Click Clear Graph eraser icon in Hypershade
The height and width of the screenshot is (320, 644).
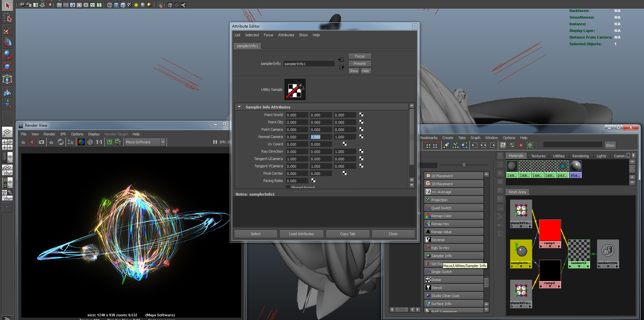pyautogui.click(x=447, y=145)
